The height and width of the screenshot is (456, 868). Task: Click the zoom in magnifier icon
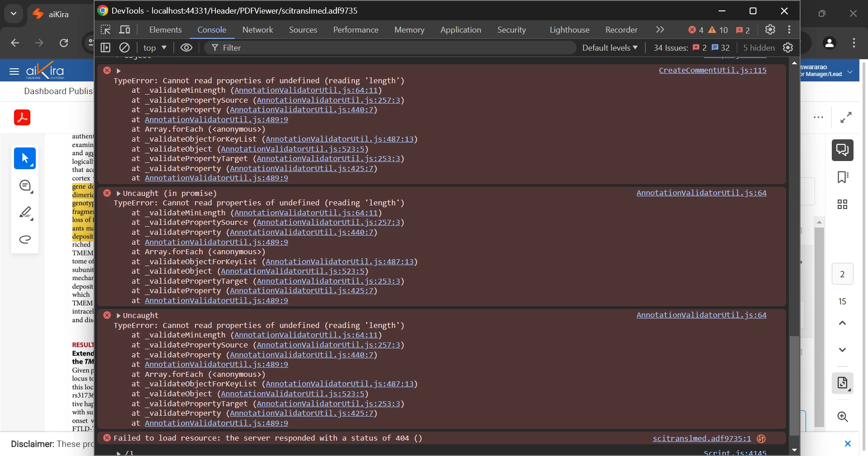842,417
